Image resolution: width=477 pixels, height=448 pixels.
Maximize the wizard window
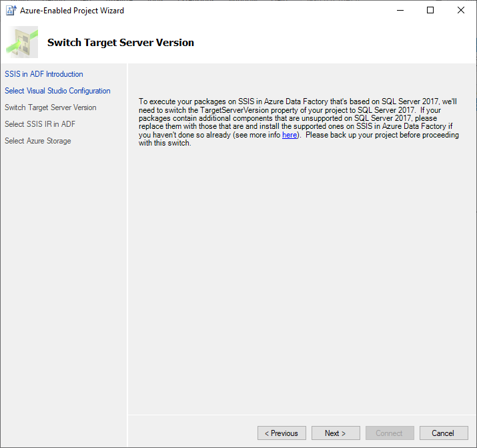point(430,10)
